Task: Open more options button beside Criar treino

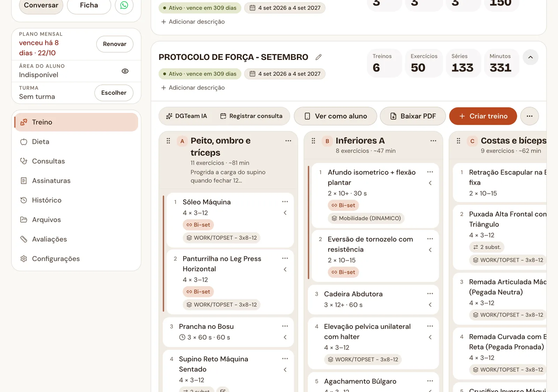Action: (529, 116)
